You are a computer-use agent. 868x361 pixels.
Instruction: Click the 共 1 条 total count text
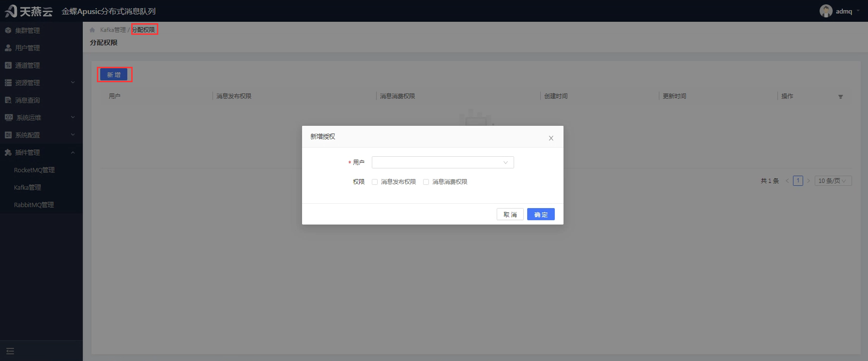tap(770, 181)
